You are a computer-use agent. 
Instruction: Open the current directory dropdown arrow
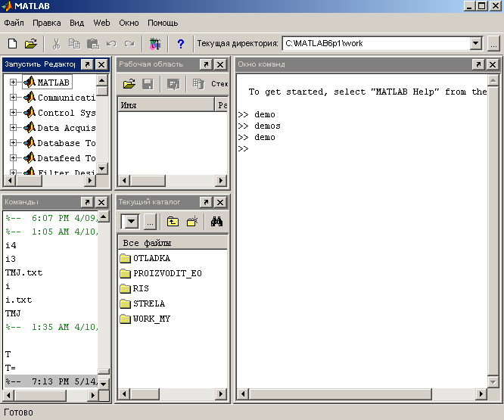(476, 43)
